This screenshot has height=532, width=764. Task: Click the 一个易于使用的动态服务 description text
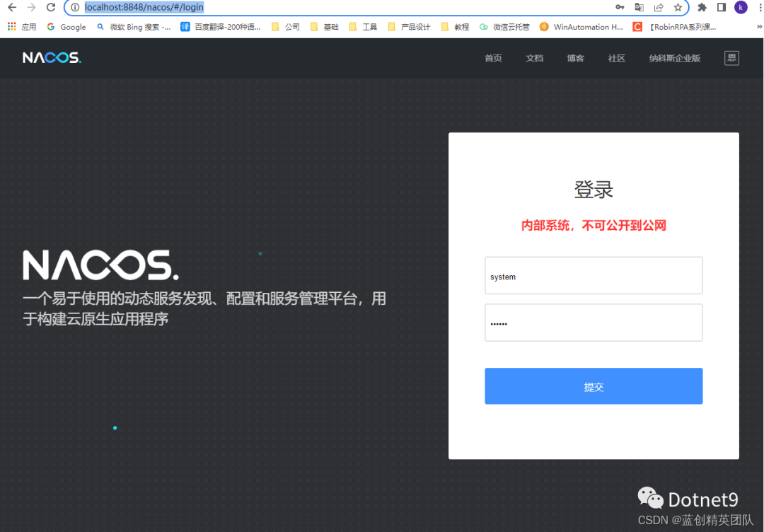pyautogui.click(x=204, y=308)
